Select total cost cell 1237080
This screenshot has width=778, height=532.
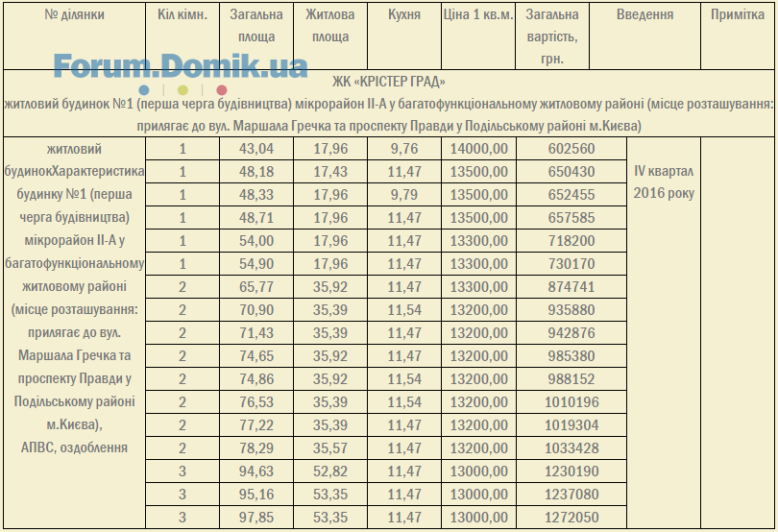tap(571, 495)
